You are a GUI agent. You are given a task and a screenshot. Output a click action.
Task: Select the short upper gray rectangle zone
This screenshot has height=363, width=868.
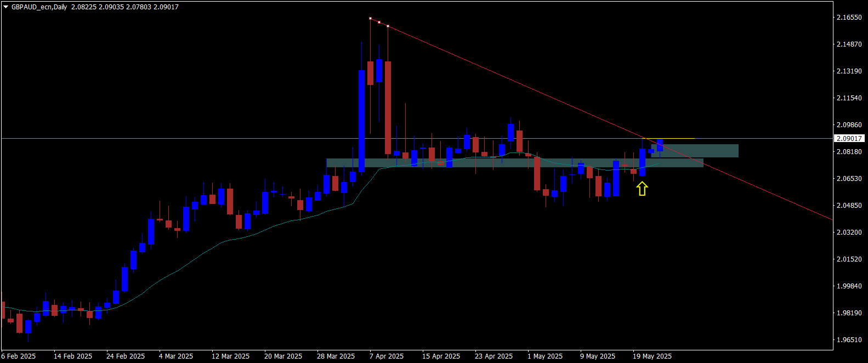(695, 151)
